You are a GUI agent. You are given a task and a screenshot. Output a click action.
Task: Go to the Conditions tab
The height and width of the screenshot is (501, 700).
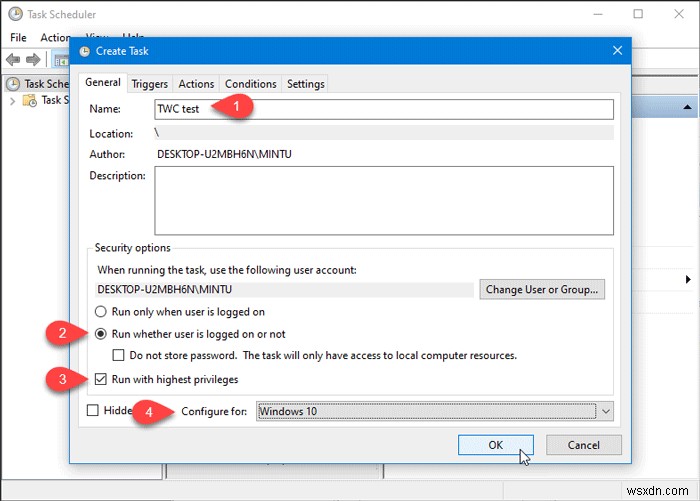coord(250,84)
